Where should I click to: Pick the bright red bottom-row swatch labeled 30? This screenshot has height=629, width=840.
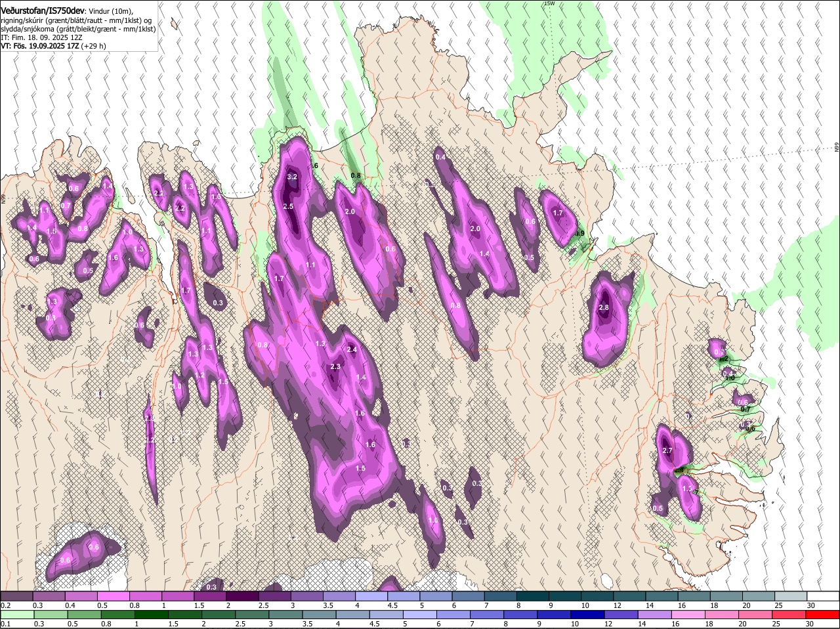coord(822,615)
